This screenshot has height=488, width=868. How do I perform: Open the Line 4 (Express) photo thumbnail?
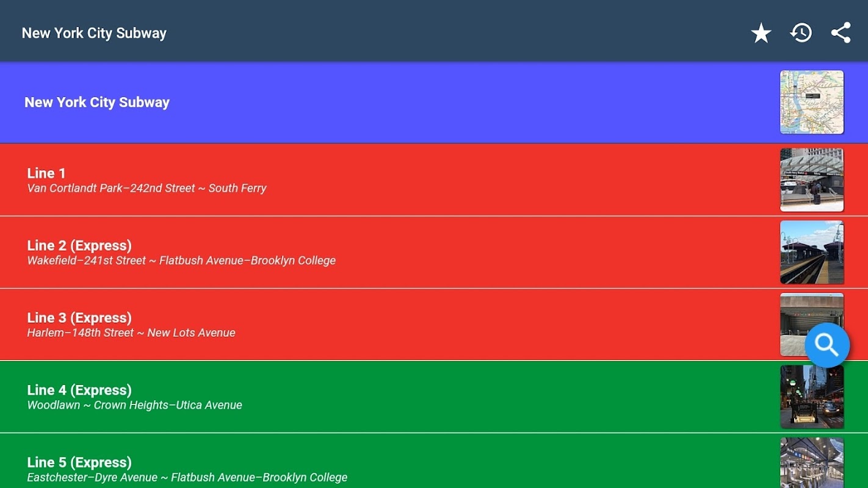pos(812,396)
